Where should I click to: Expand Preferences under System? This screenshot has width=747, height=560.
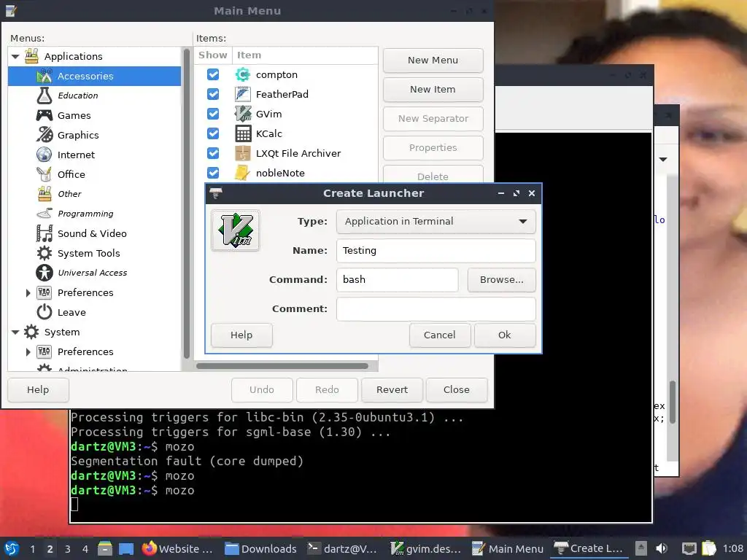click(x=28, y=352)
